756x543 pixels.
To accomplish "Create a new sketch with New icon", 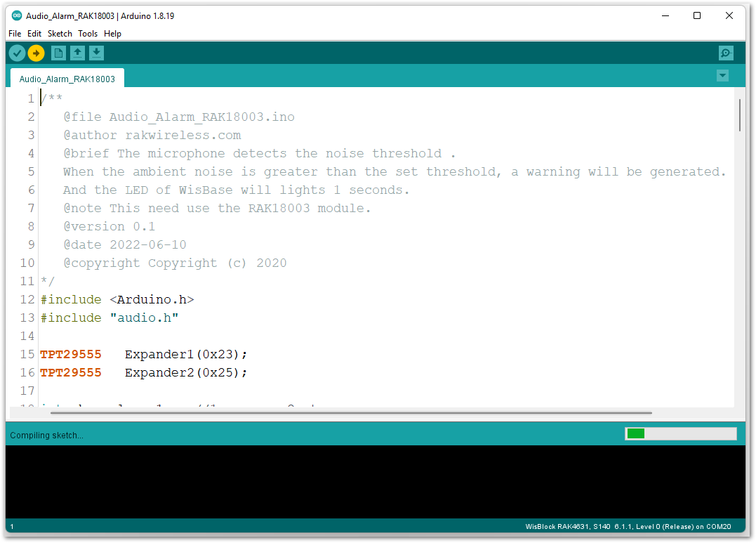I will tap(59, 53).
